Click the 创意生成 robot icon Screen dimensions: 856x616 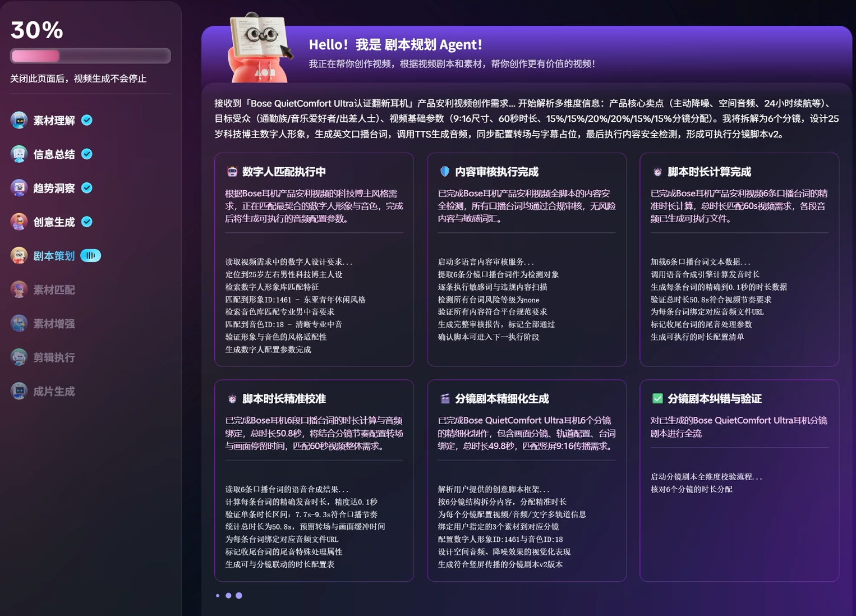pyautogui.click(x=19, y=222)
